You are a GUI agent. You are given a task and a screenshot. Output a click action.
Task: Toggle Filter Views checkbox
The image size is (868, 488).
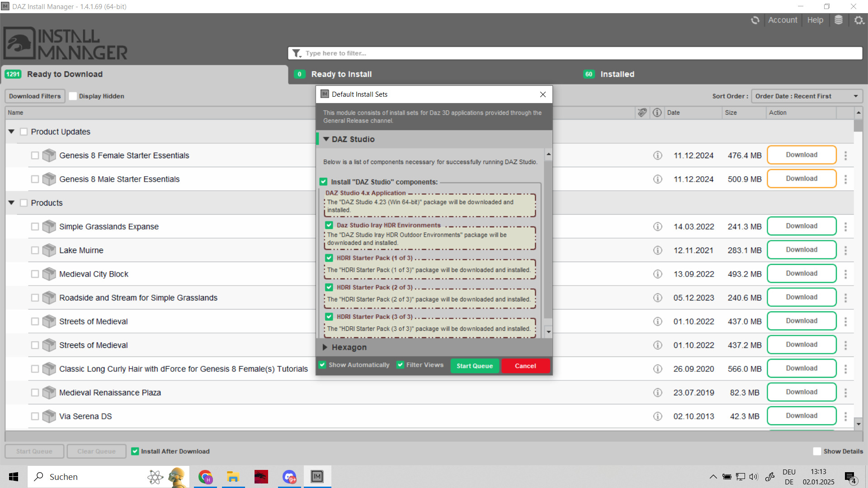pyautogui.click(x=400, y=365)
